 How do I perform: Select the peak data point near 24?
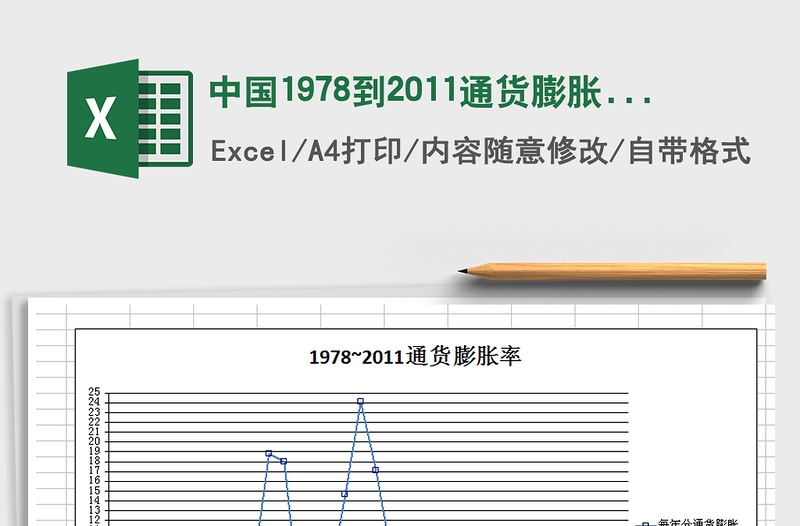[x=360, y=402]
